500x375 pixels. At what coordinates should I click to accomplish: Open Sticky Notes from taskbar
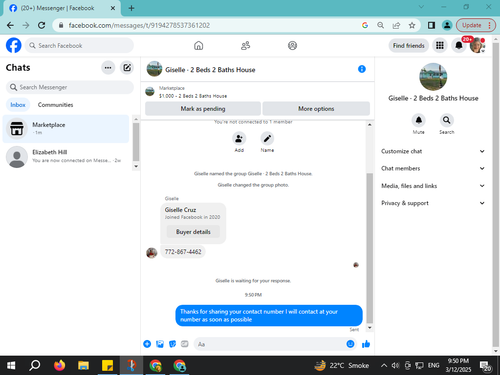[x=107, y=366]
